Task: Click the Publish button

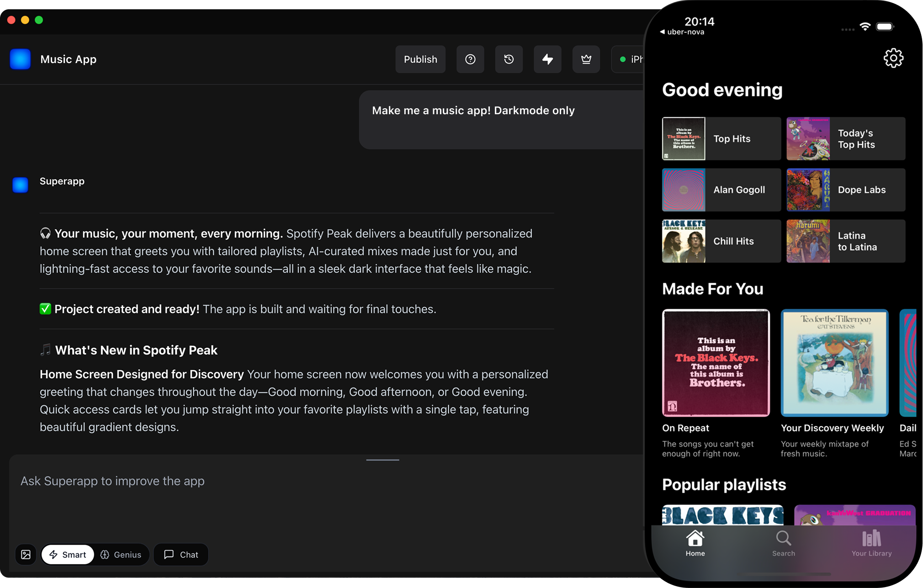Action: (420, 59)
